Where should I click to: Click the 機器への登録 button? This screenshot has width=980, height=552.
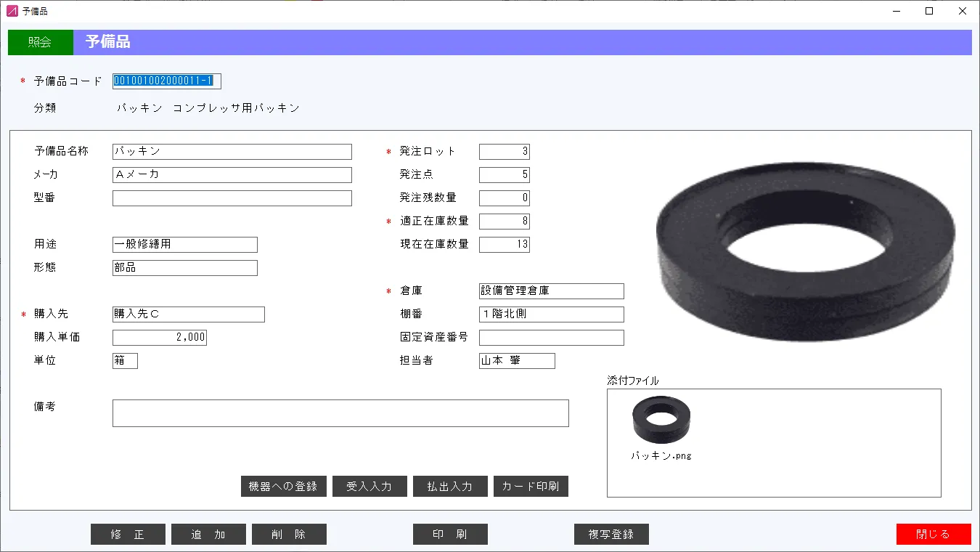[284, 486]
